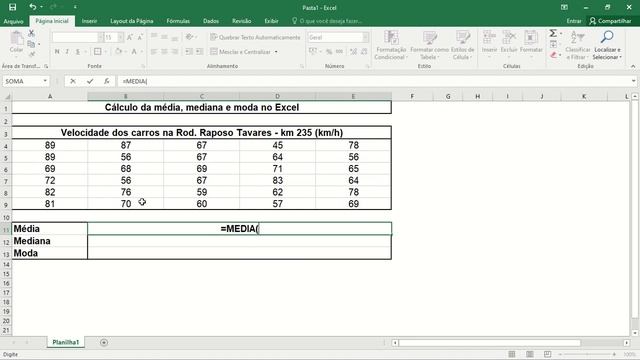Screen dimensions: 640x360
Task: Decrease font size with smaller A
Action: tap(140, 38)
